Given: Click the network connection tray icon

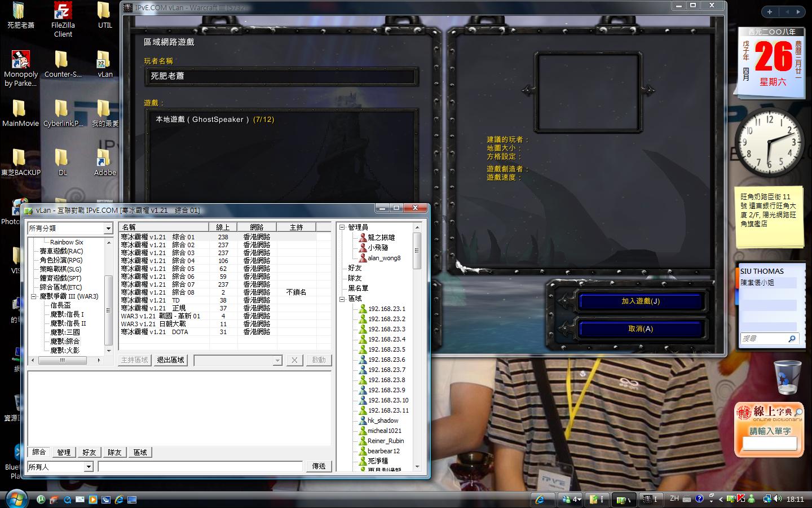Looking at the screenshot, I should 767,499.
